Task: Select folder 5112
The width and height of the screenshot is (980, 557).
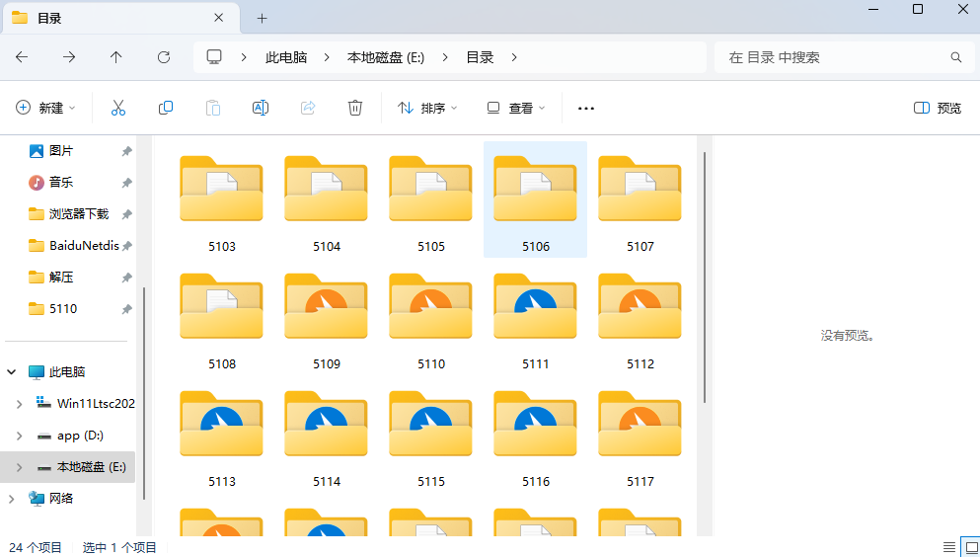Action: point(640,318)
